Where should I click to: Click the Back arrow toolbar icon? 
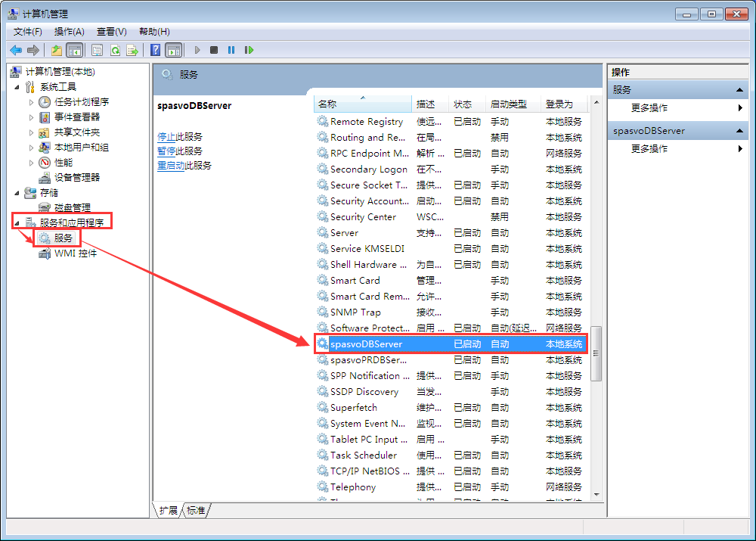pyautogui.click(x=16, y=50)
